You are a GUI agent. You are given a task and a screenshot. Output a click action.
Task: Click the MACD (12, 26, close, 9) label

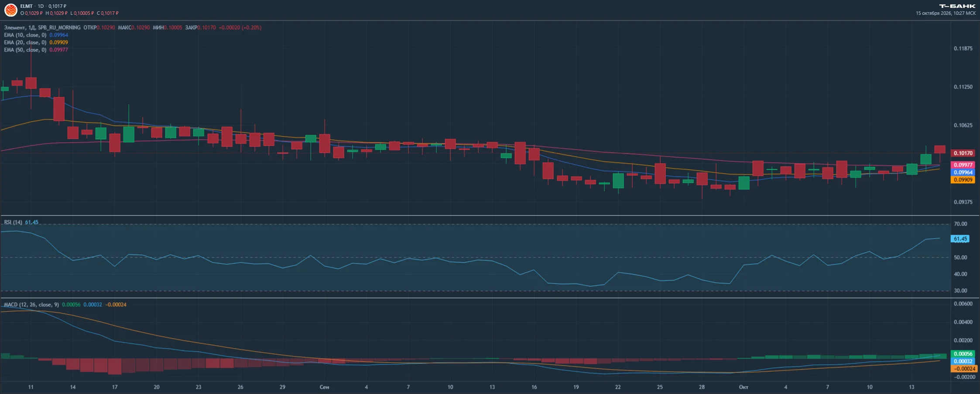click(31, 305)
